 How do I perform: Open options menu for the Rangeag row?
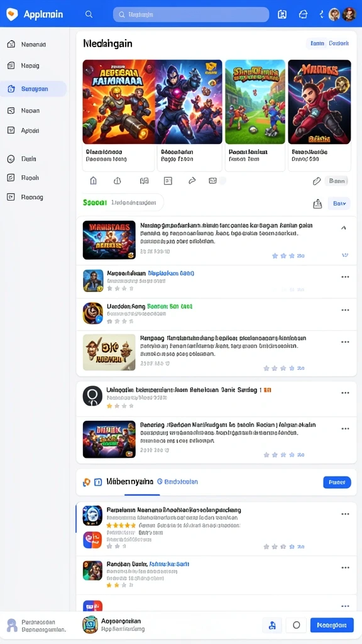click(x=345, y=341)
